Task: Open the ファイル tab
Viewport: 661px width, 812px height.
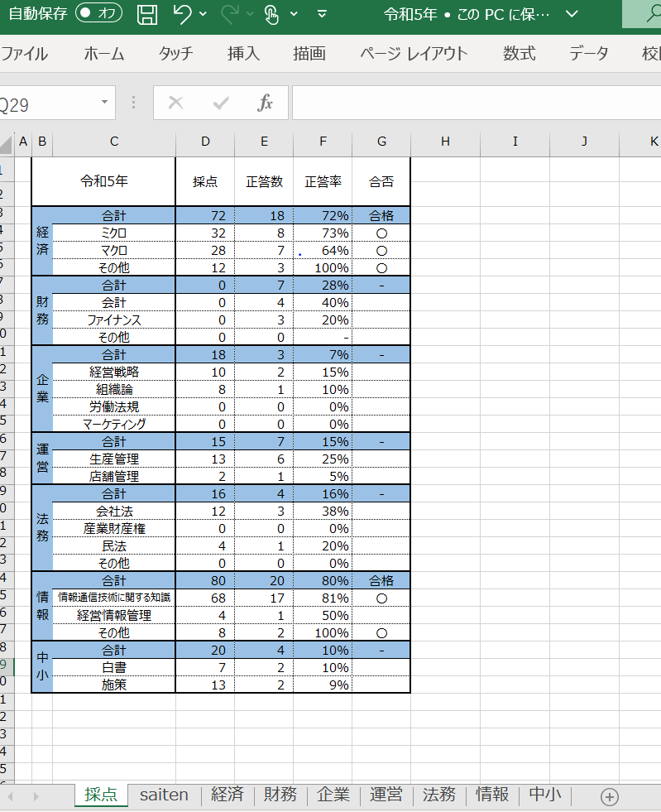Action: [x=24, y=53]
